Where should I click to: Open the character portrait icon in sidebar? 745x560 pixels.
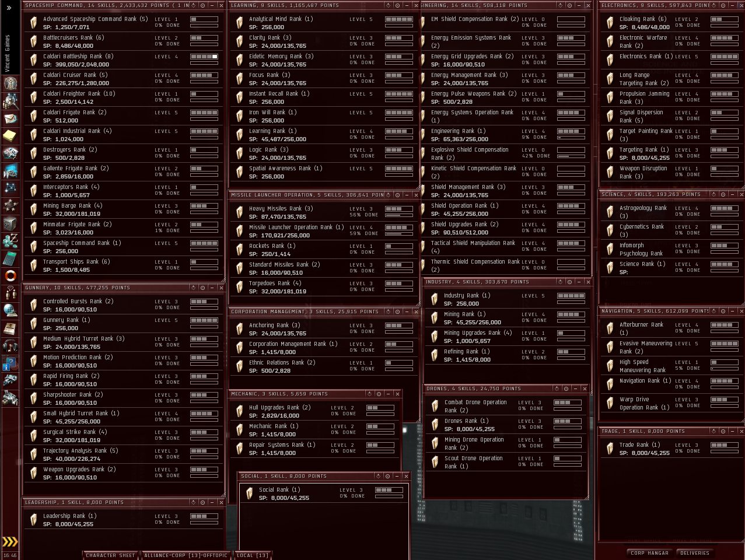10,83
